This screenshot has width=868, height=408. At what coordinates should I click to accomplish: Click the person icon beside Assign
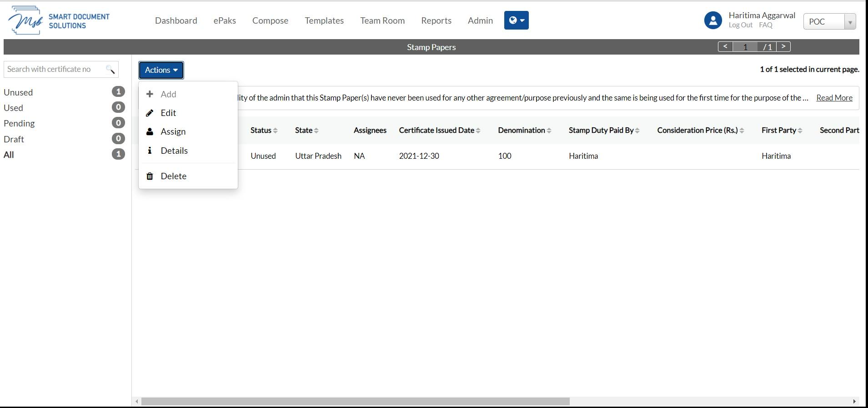[150, 131]
